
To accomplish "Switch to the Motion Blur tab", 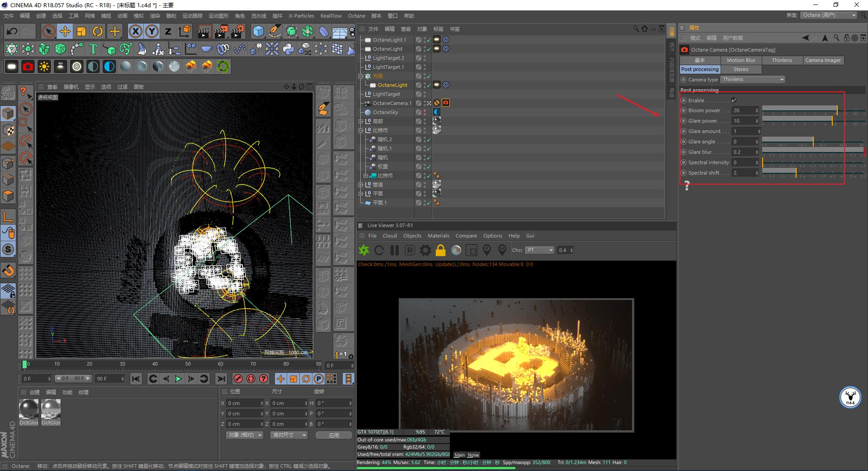I will pos(741,60).
